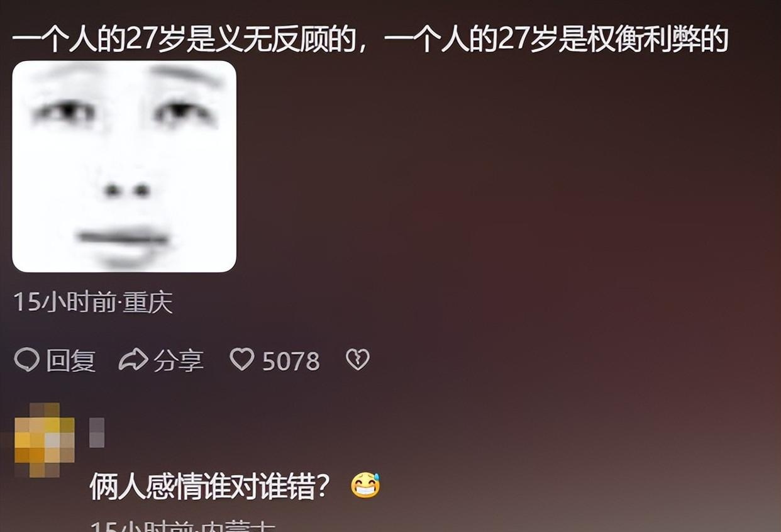The height and width of the screenshot is (532, 781).
Task: Tap the reply speech bubble icon
Action: pos(26,360)
